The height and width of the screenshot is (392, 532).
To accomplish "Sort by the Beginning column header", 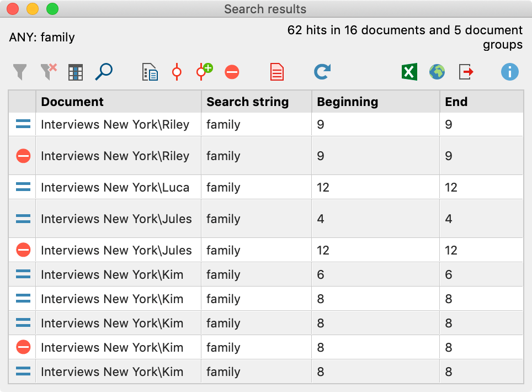I will (377, 102).
